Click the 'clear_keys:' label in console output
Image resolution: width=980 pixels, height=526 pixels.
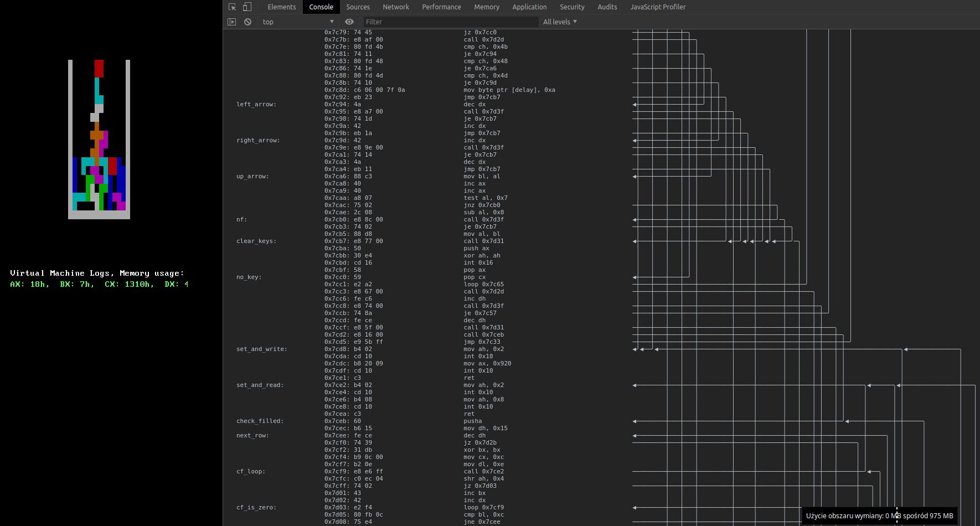(x=256, y=241)
